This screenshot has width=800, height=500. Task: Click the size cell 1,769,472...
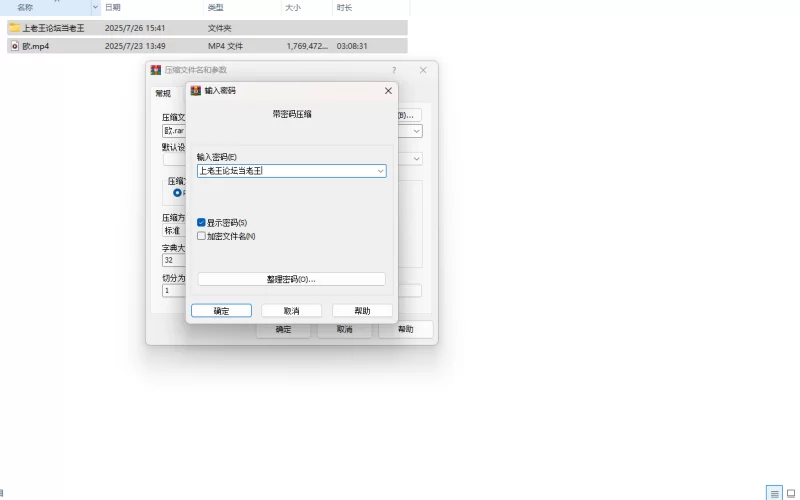point(307,46)
